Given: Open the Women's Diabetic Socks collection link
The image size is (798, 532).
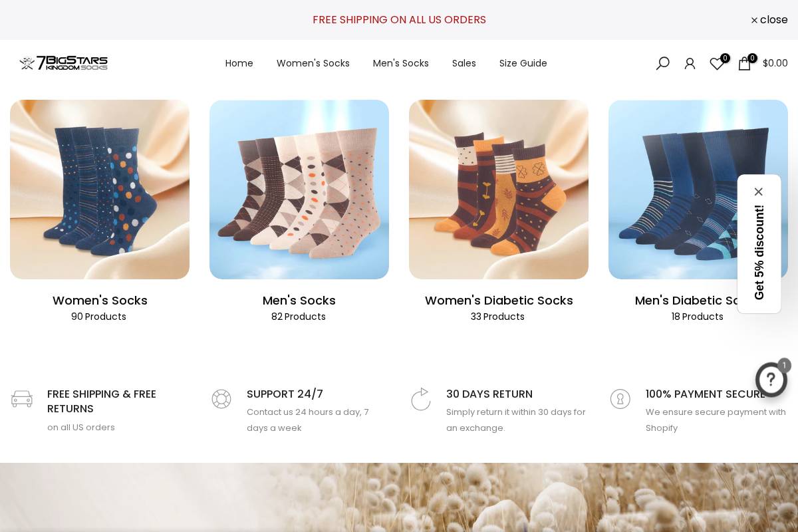Looking at the screenshot, I should click(499, 301).
